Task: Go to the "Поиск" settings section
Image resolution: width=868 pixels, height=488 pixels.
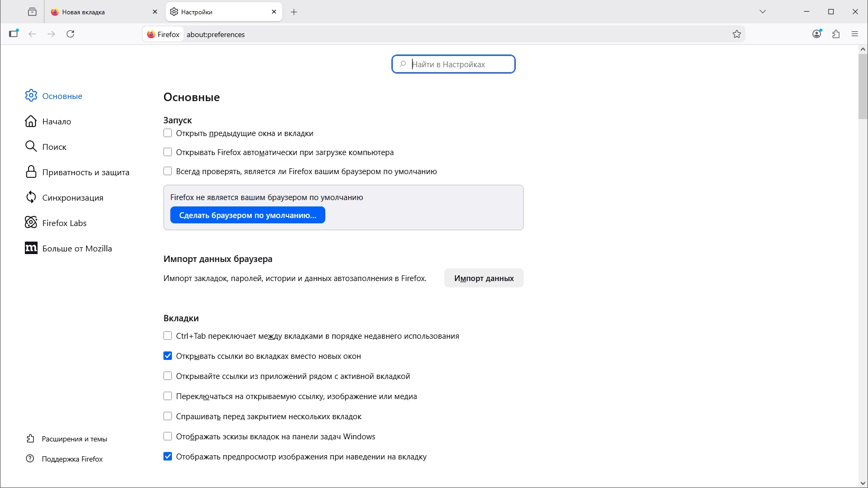Action: (x=54, y=147)
